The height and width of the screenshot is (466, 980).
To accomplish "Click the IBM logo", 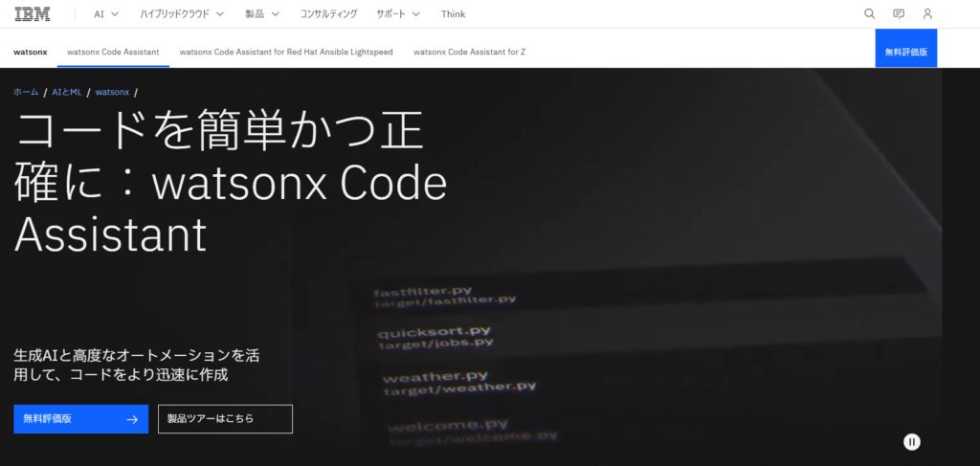I will [x=33, y=13].
